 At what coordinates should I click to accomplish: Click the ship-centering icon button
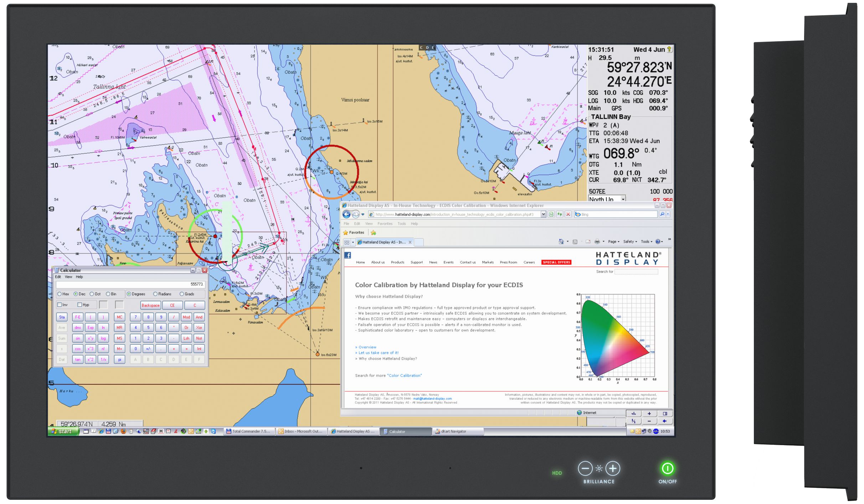633,414
